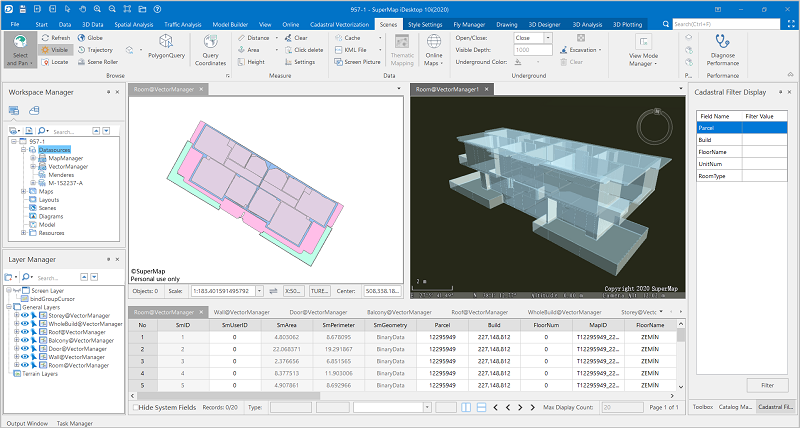Activate the PolygonQuery tool
The height and width of the screenshot is (428, 800).
coord(166,47)
